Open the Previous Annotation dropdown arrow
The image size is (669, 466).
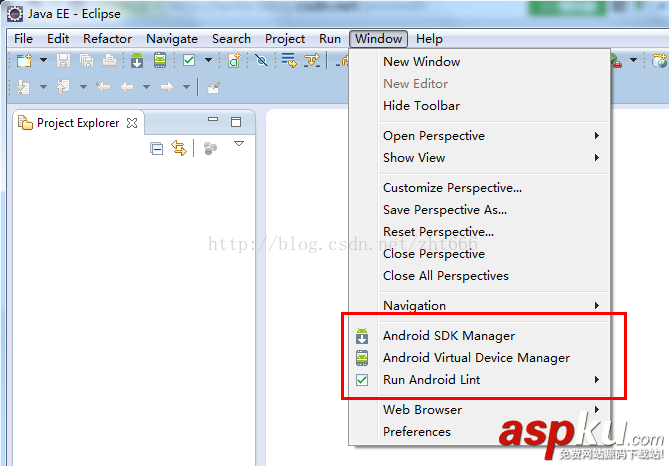pyautogui.click(x=84, y=87)
